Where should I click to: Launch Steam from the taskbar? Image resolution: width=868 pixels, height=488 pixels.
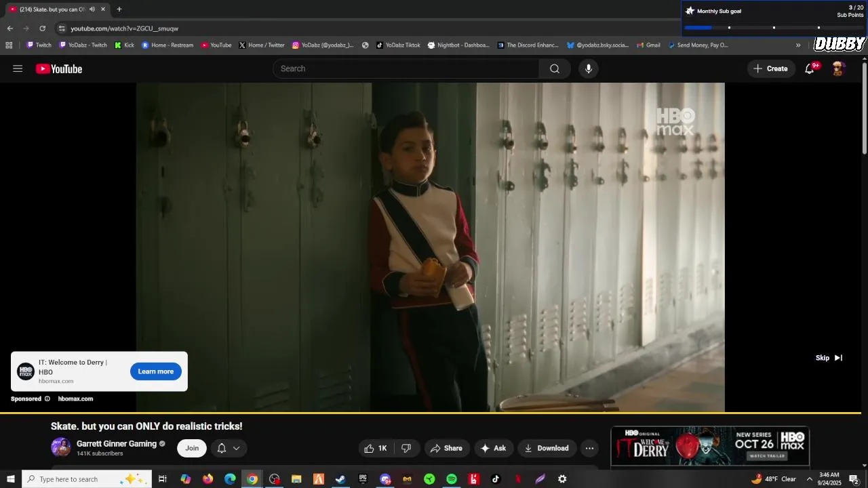click(x=340, y=479)
